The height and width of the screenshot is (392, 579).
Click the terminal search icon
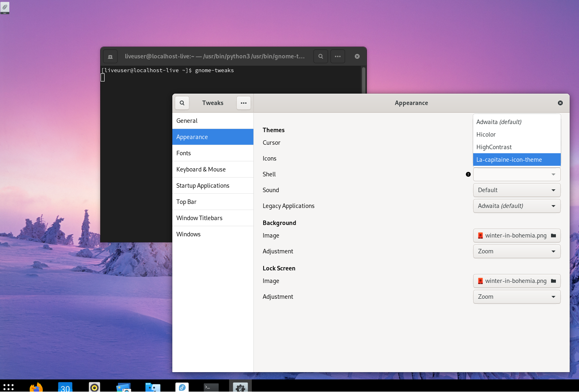tap(321, 56)
